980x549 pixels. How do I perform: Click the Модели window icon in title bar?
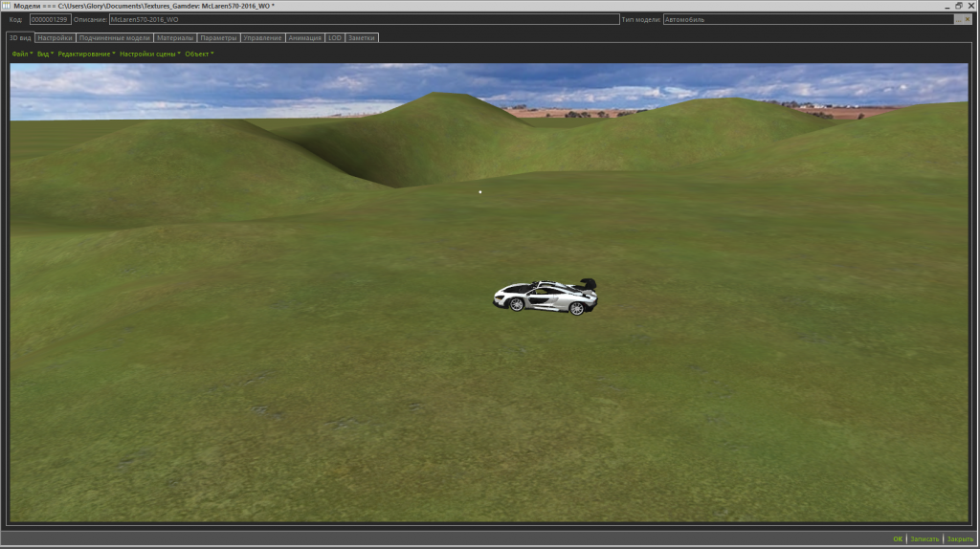coord(7,6)
